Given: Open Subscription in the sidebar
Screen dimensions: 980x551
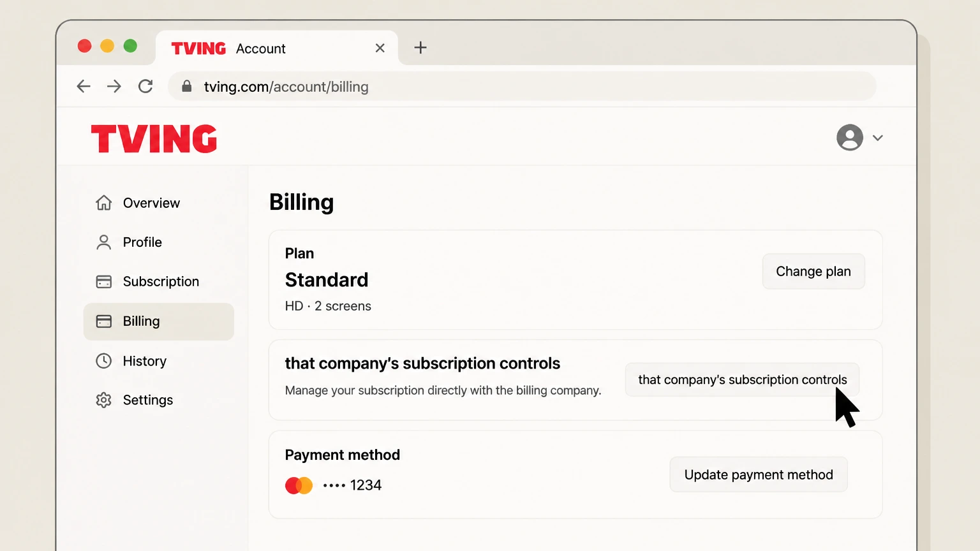Looking at the screenshot, I should point(159,282).
